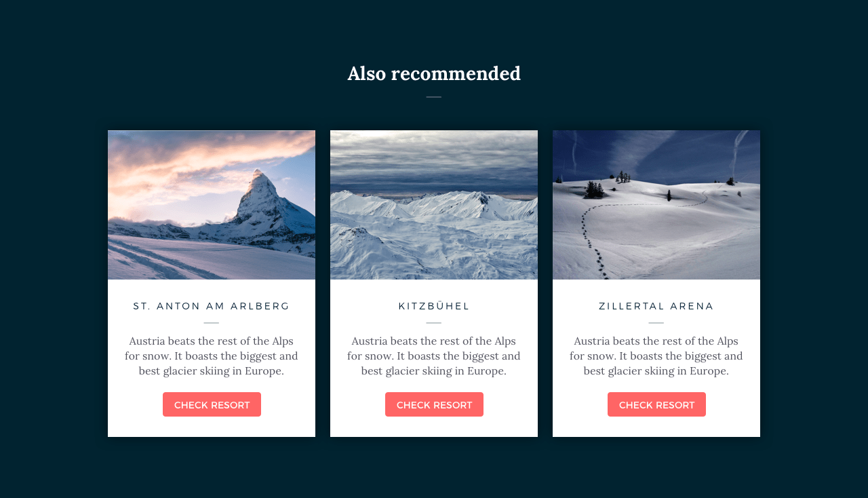Click the Zillertal Arena description paragraph
This screenshot has width=868, height=498.
(x=656, y=356)
